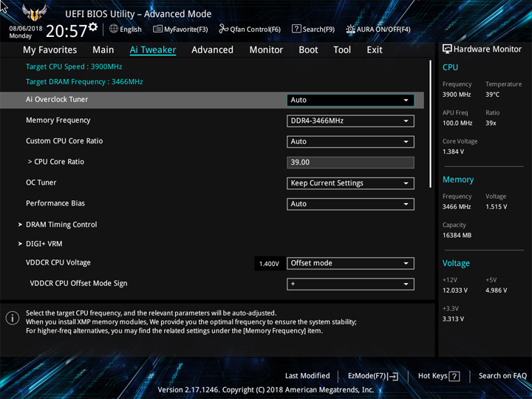Select the Memory Frequency label
The image size is (532, 399).
tap(58, 120)
